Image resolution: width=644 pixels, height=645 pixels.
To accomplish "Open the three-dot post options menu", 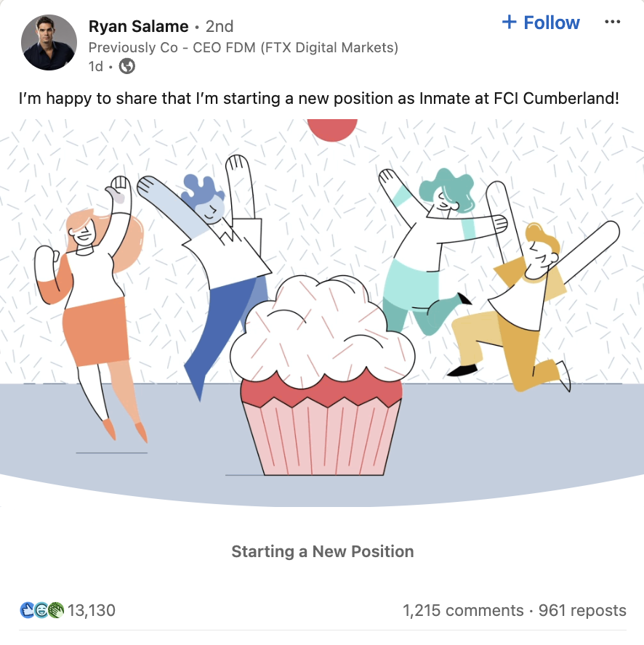I will (612, 22).
